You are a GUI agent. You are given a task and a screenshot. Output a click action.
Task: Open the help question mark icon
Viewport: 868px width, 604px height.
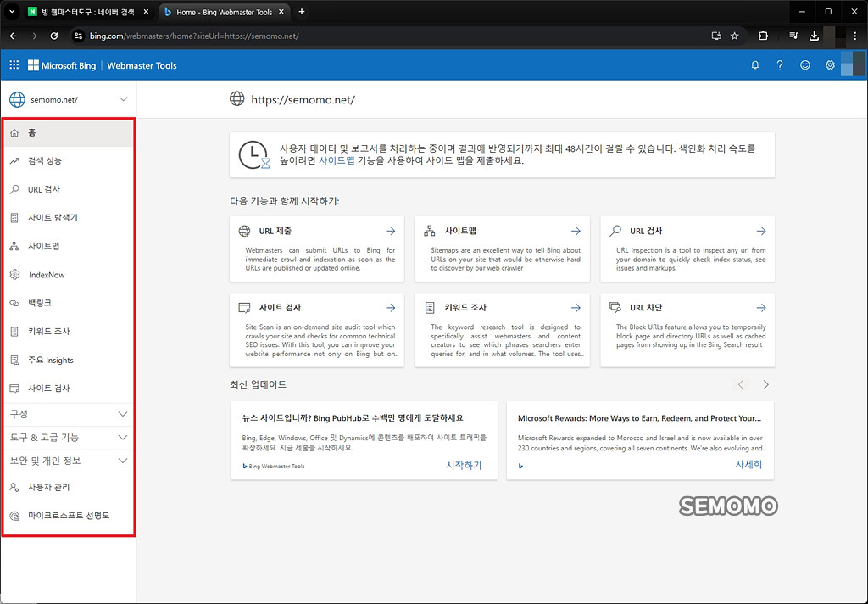point(780,65)
